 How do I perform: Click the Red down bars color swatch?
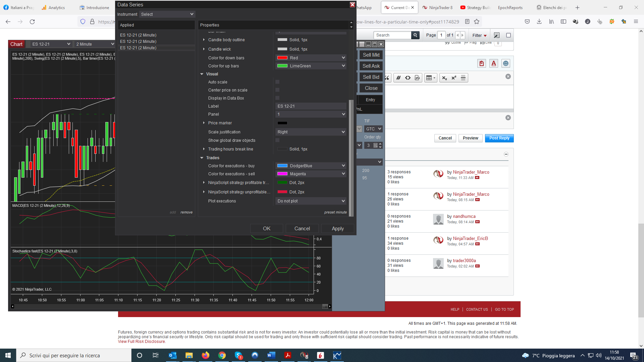click(x=282, y=58)
